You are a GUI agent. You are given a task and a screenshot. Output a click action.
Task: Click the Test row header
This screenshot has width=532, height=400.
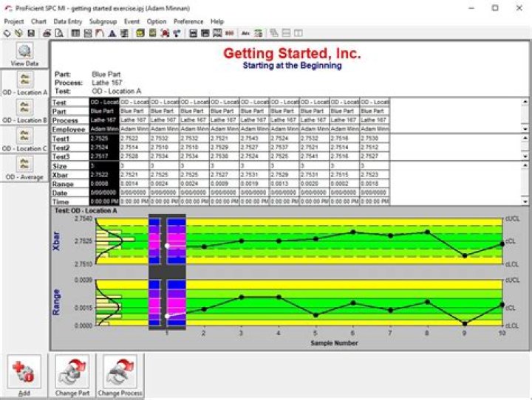(x=70, y=103)
